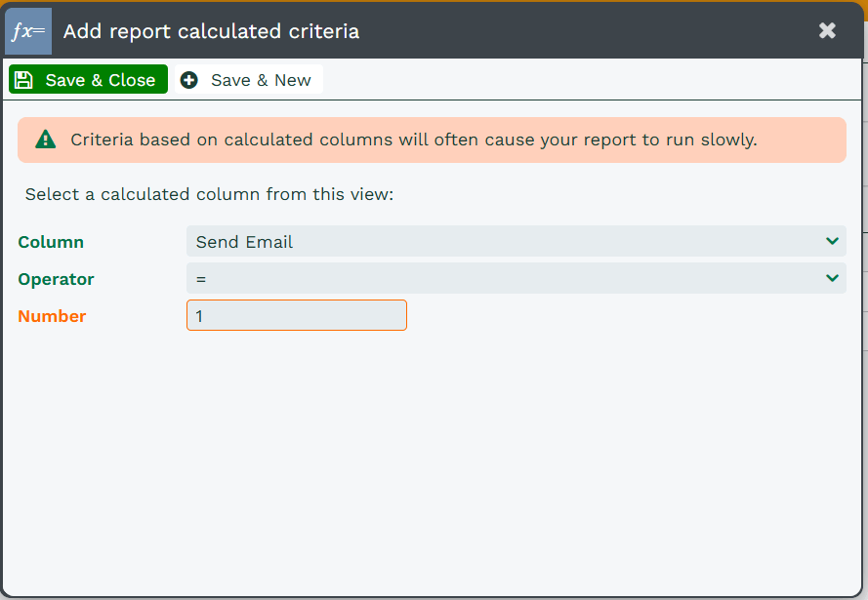
Task: Click the Save & New button
Action: tap(249, 80)
